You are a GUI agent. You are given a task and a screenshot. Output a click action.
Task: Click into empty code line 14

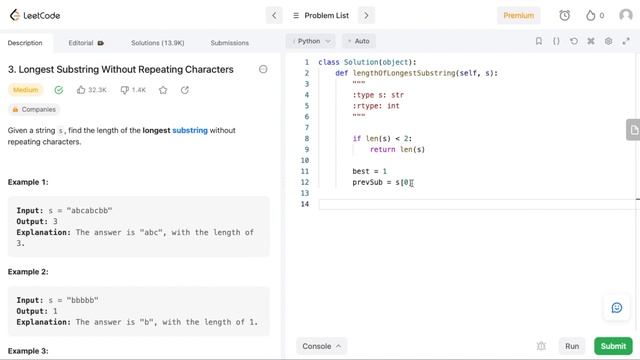pos(477,204)
